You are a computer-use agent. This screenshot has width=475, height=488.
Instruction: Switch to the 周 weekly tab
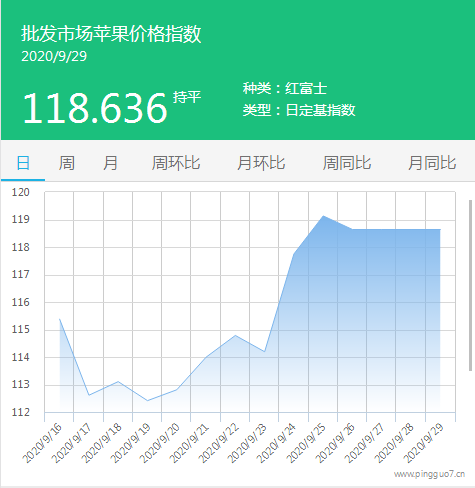pos(67,163)
